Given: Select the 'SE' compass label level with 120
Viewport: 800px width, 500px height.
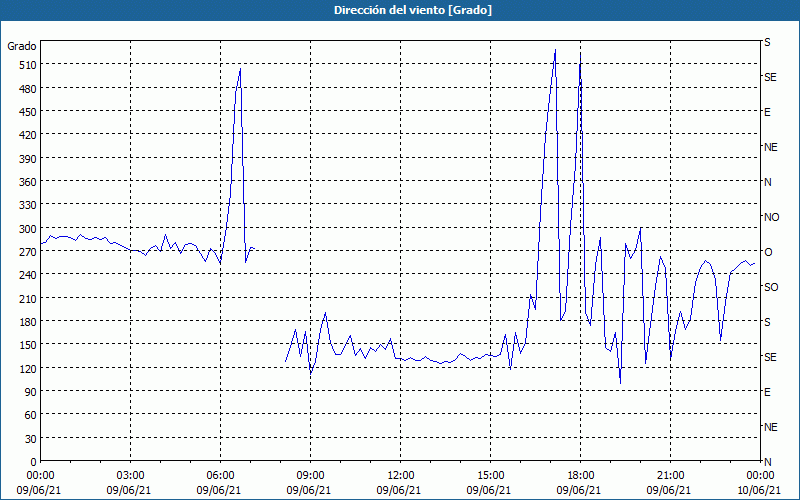Looking at the screenshot, I should 770,357.
